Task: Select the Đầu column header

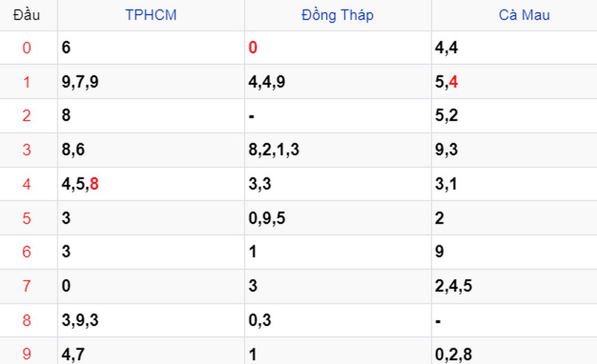Action: [26, 15]
